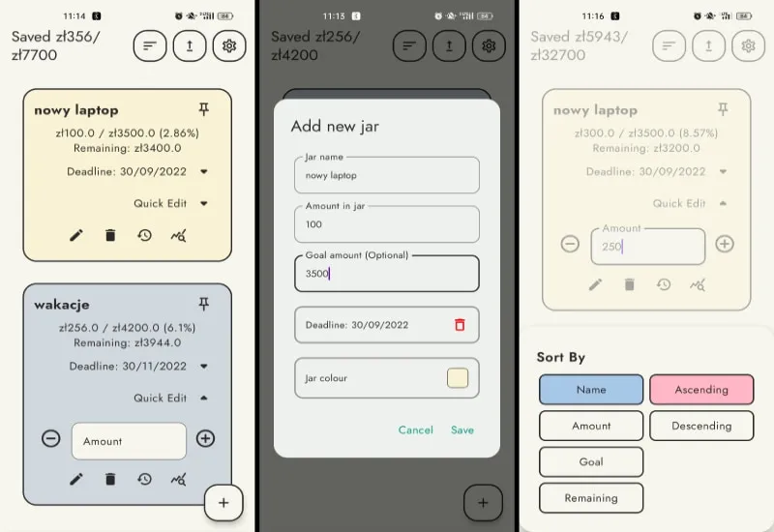Open the Jar colour swatch

click(458, 378)
